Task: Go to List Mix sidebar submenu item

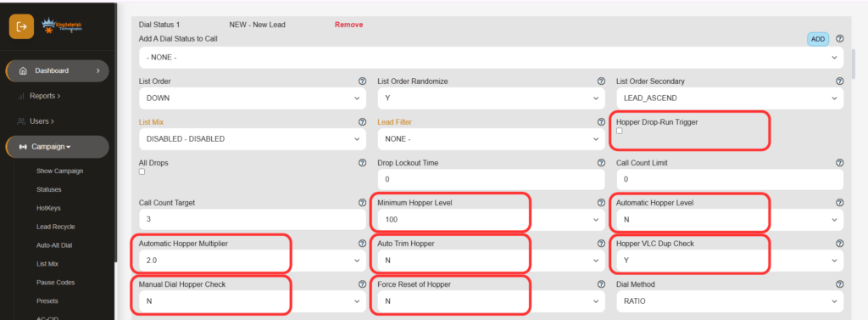Action: pos(47,264)
